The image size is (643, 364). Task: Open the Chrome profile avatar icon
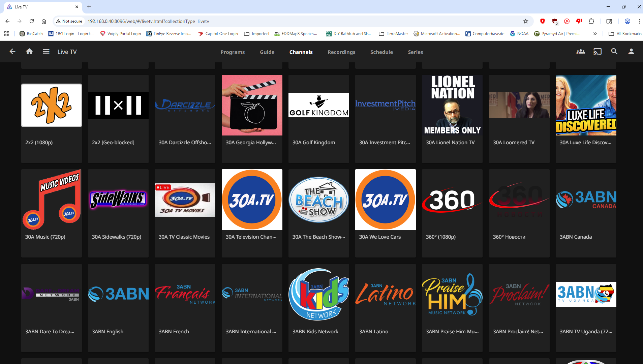coord(627,21)
